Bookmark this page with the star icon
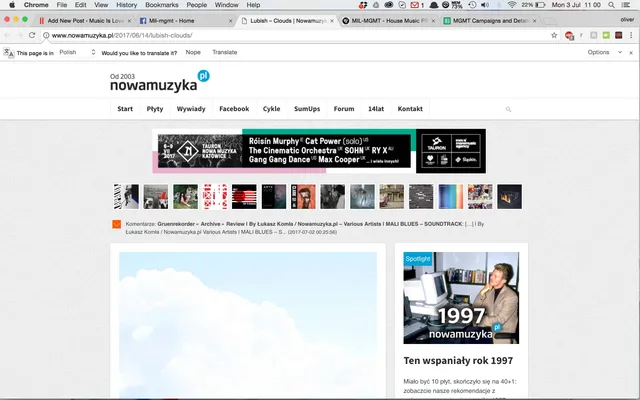640x400 pixels. [x=554, y=36]
